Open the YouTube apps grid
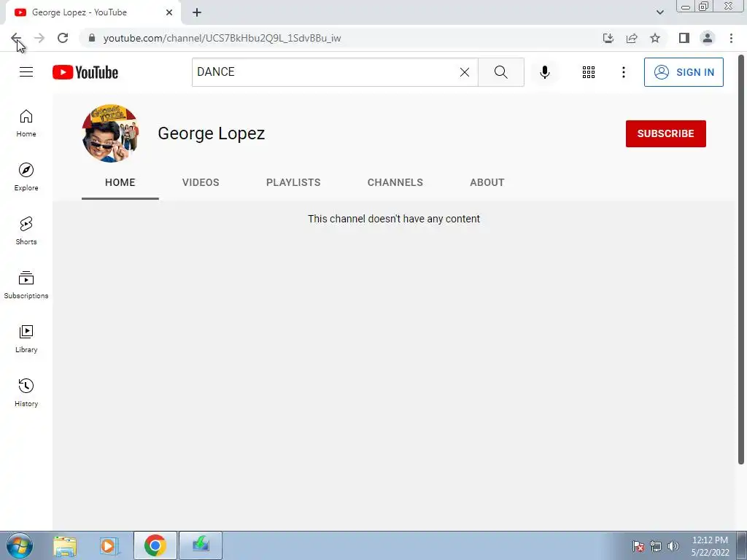This screenshot has height=560, width=747. [589, 72]
